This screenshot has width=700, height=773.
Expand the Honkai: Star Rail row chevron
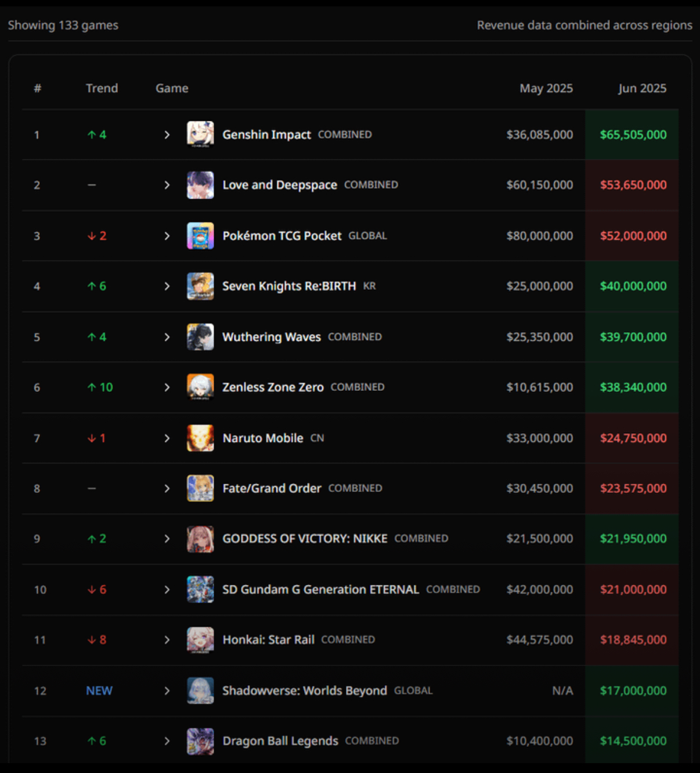(167, 639)
